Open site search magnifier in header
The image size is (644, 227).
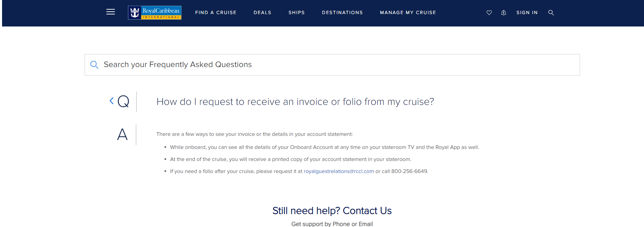[551, 13]
